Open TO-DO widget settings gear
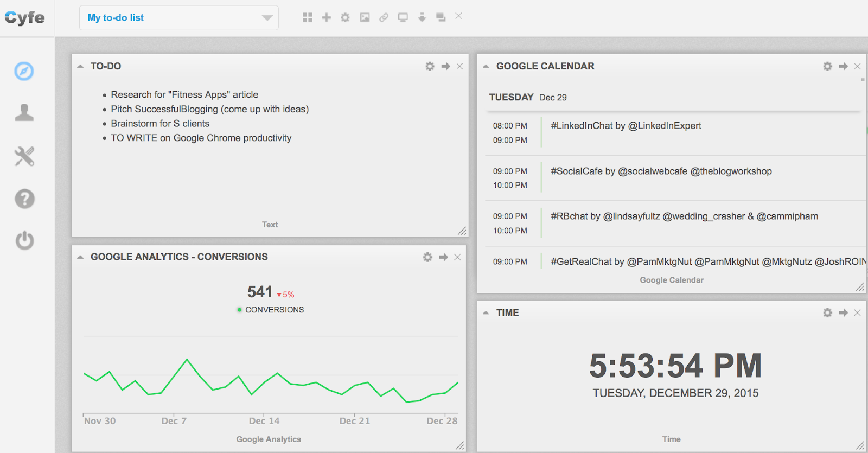The image size is (868, 453). pyautogui.click(x=430, y=66)
